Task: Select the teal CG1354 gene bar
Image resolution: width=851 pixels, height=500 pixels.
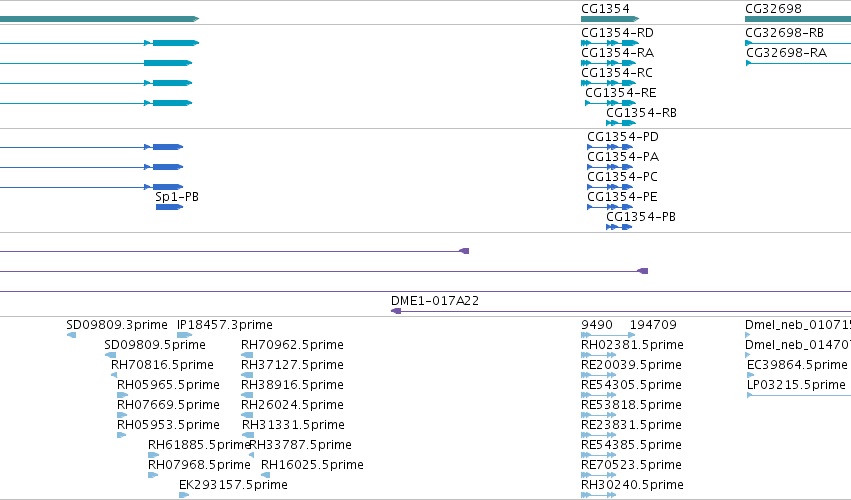Action: point(610,19)
